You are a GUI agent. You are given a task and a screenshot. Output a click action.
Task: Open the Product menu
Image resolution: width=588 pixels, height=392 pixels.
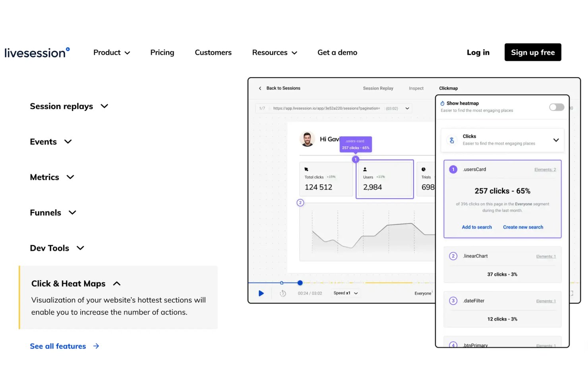coord(112,52)
